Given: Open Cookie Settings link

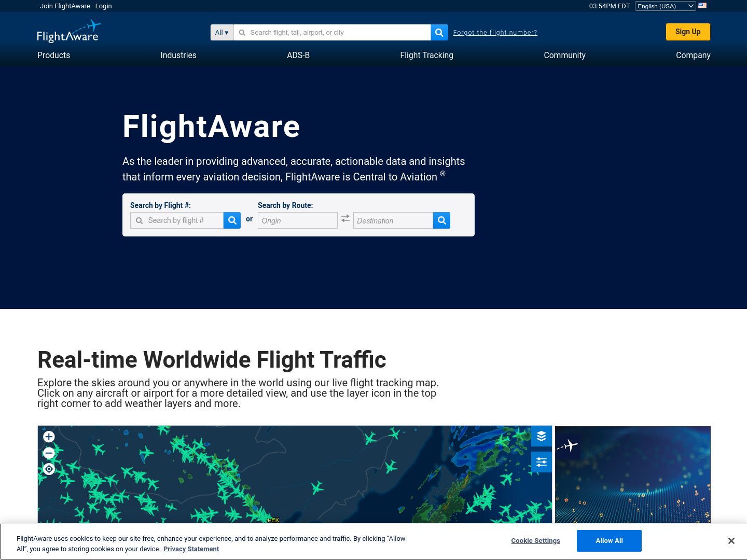Looking at the screenshot, I should [535, 541].
